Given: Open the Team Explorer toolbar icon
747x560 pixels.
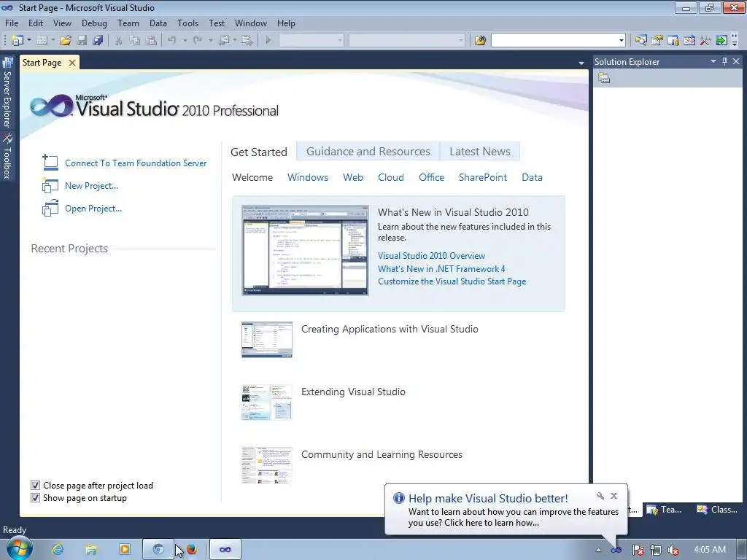Looking at the screenshot, I should [673, 41].
